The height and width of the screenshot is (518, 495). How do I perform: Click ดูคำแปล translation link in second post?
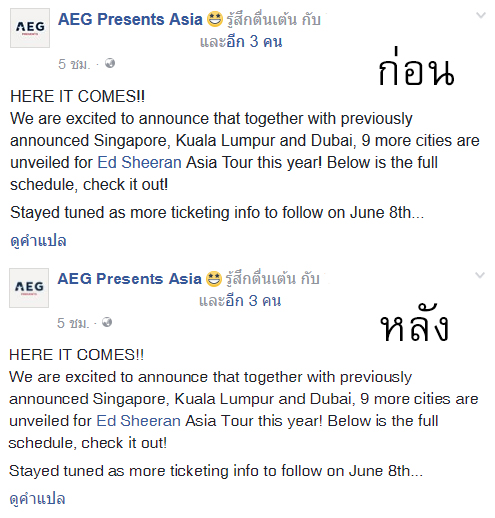(x=37, y=499)
